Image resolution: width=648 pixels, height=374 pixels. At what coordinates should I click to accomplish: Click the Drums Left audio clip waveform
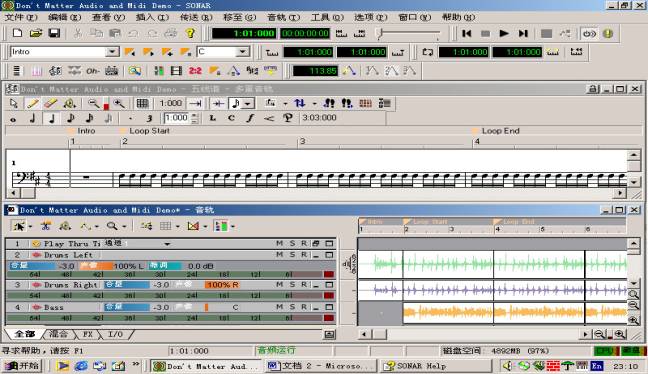tap(493, 264)
